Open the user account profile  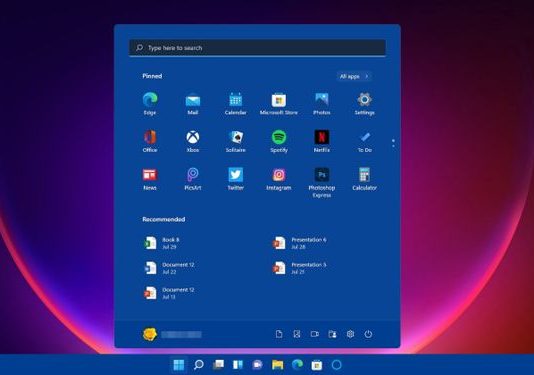pyautogui.click(x=172, y=334)
